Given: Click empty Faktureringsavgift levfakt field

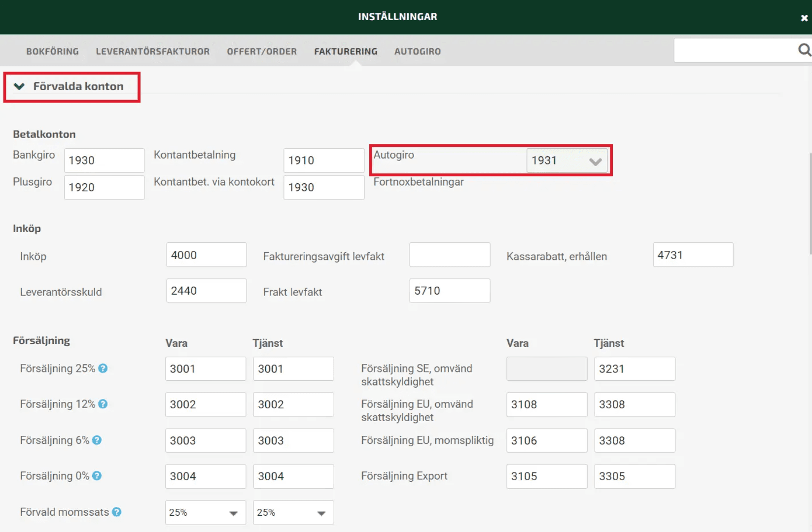Looking at the screenshot, I should 450,255.
